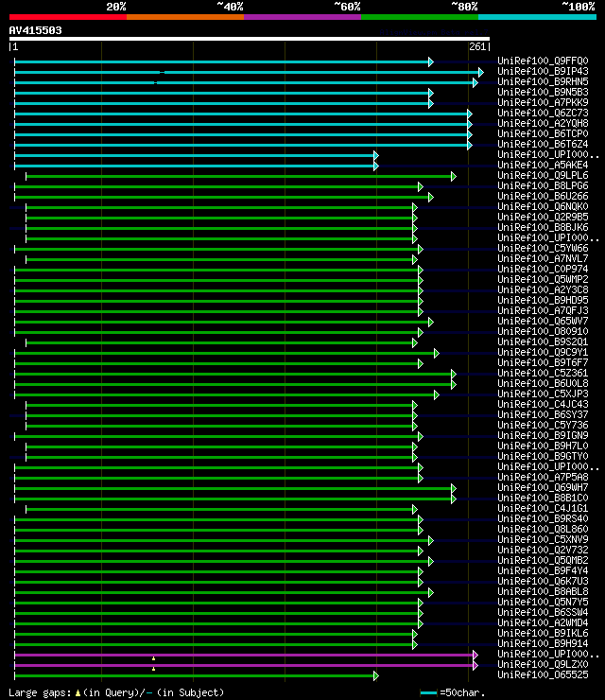Click hit UniRef100_C0P974

point(543,269)
